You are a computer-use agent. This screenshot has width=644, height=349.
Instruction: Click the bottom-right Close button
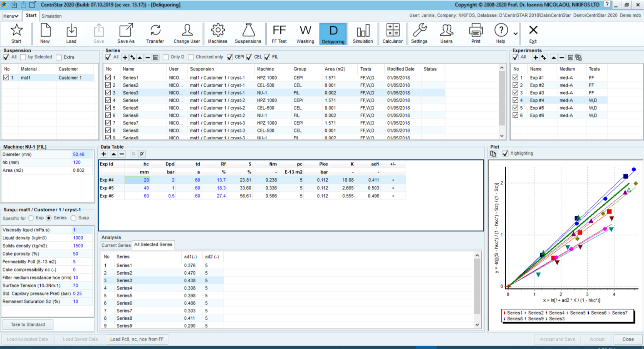pos(628,339)
